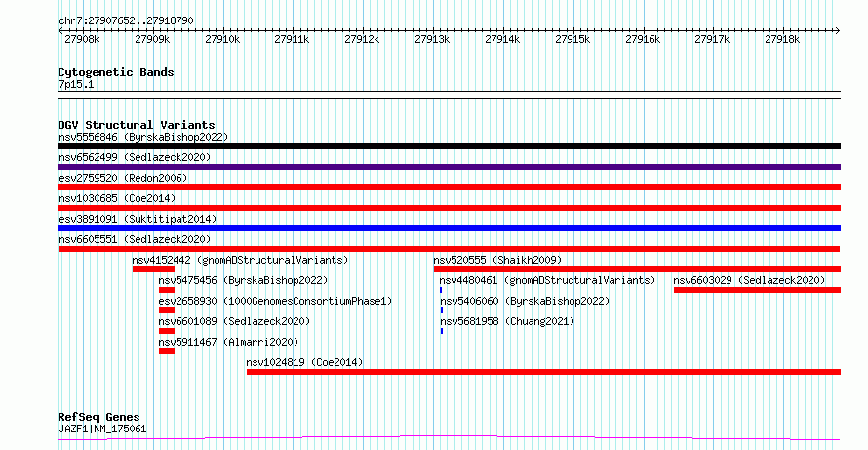The image size is (868, 450).
Task: Click the 27909k ruler tick label
Action: 152,40
